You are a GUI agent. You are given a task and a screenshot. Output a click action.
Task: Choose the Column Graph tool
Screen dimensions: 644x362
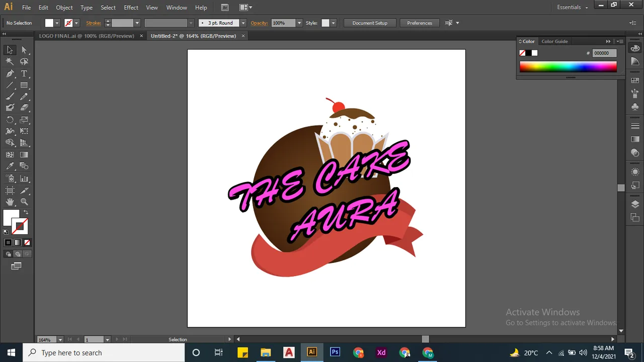[24, 178]
